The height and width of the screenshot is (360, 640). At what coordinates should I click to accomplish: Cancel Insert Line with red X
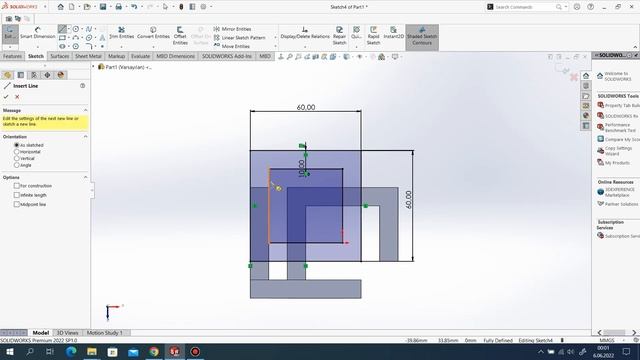pos(17,97)
